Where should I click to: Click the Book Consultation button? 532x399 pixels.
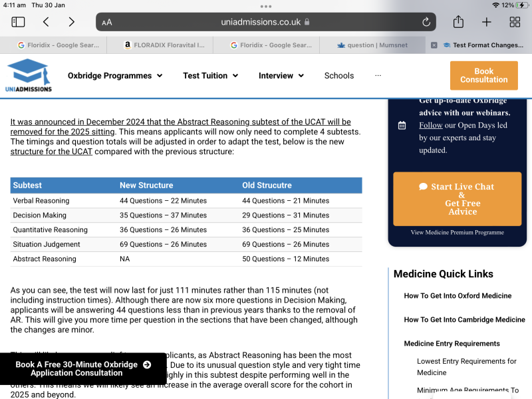click(484, 75)
